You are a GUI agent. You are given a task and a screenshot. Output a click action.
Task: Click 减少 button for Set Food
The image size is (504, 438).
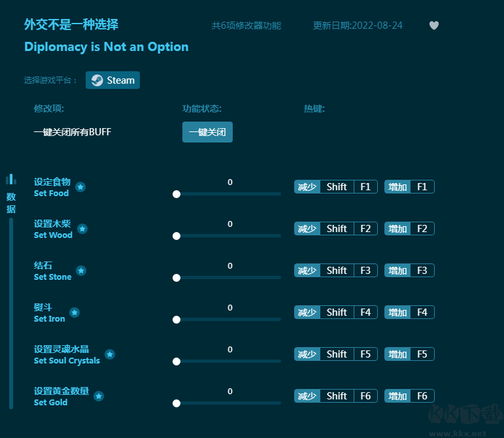307,187
